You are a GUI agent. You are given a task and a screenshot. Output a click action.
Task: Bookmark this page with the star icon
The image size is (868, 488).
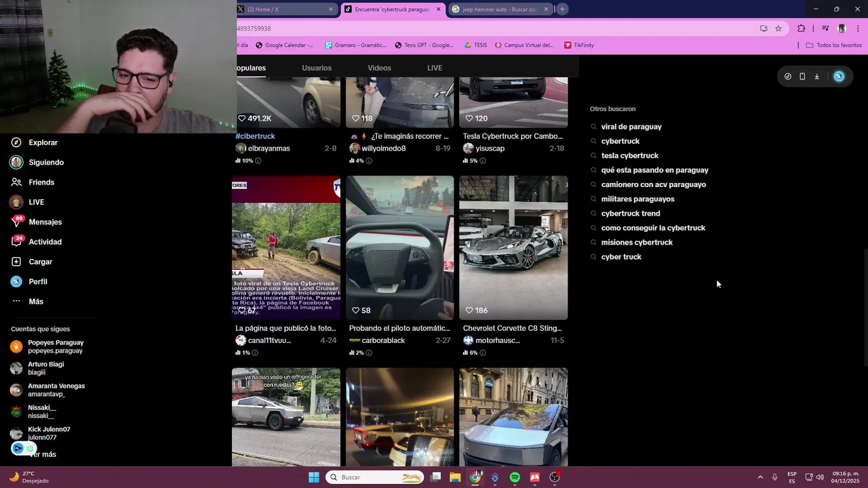(778, 28)
